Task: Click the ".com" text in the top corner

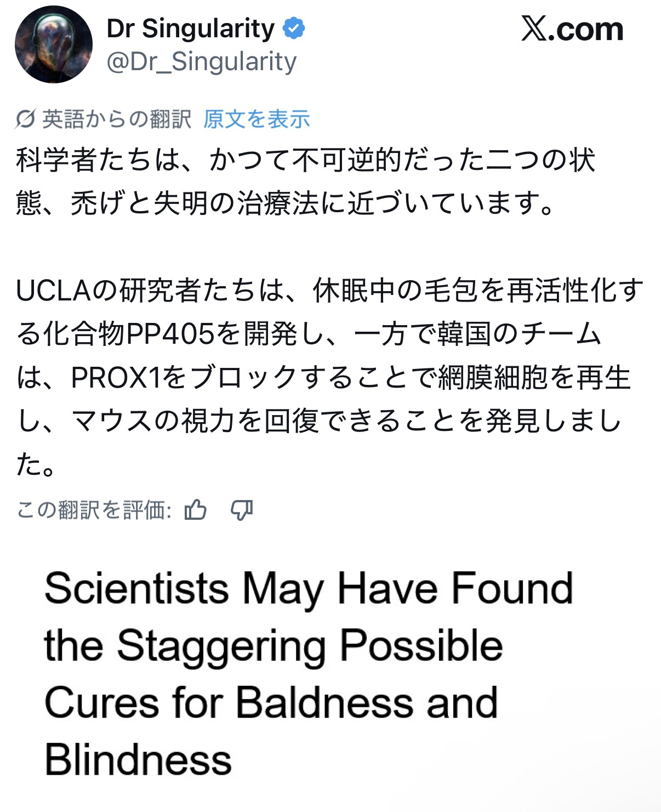Action: 586,30
